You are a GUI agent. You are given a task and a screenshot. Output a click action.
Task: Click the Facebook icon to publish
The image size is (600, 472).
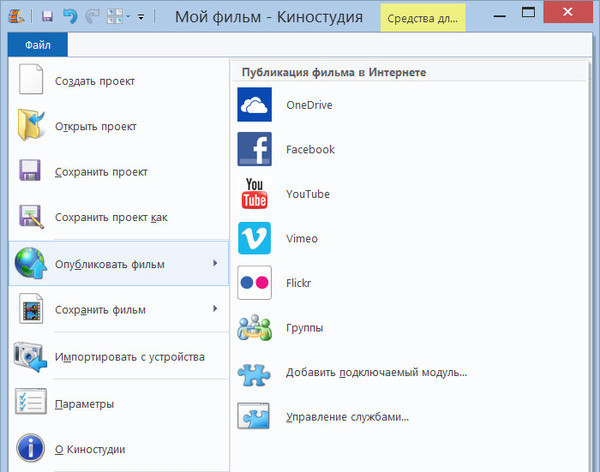[254, 150]
